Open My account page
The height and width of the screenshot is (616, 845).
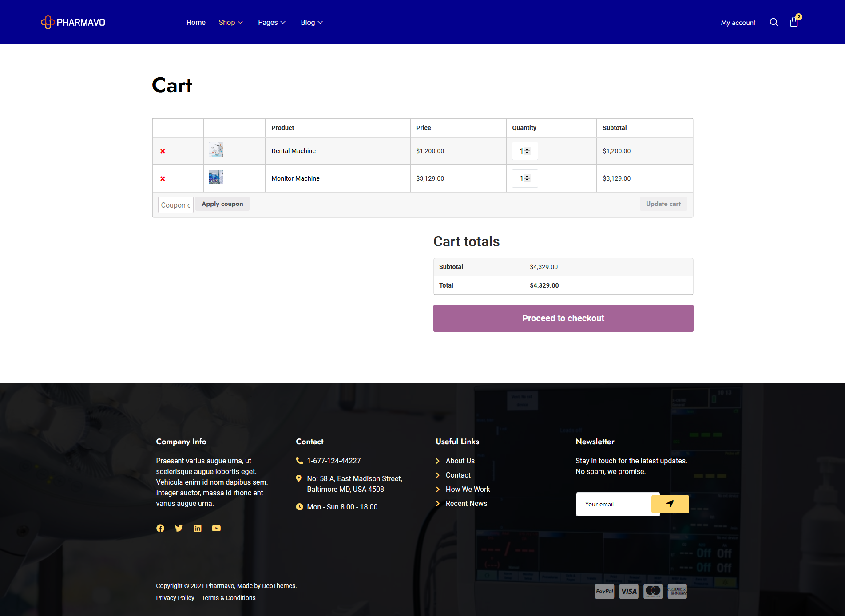[x=738, y=23]
